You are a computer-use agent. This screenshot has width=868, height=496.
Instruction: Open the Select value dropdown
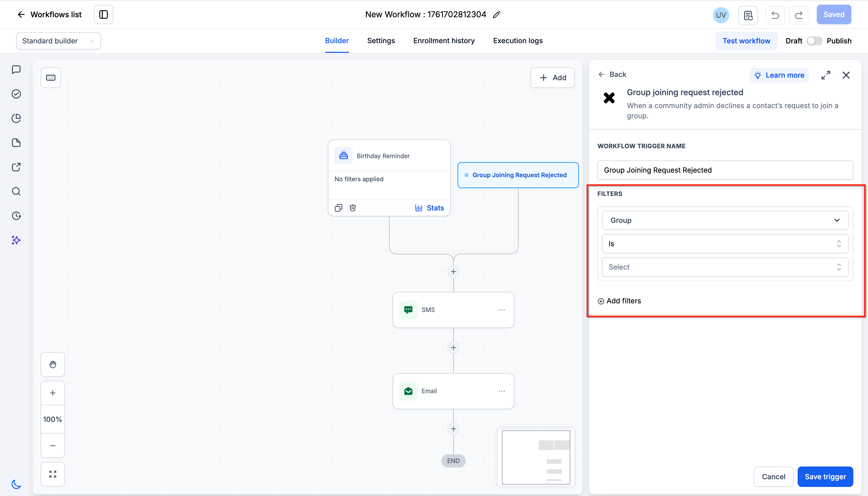[x=725, y=267]
